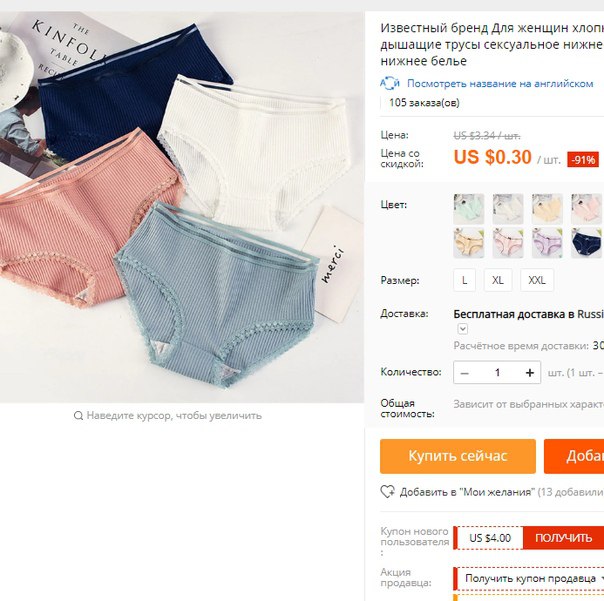
Task: Click the quantity input field
Action: click(497, 373)
